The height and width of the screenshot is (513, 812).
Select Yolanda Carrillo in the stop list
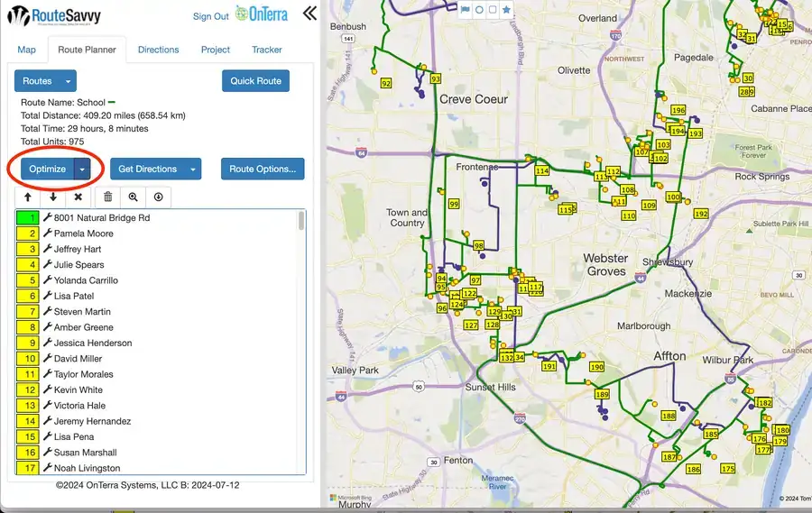86,280
